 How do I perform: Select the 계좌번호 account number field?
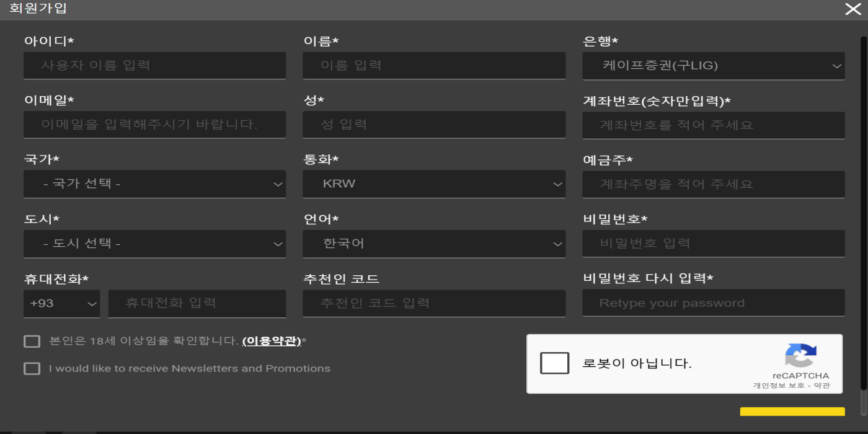pyautogui.click(x=714, y=125)
